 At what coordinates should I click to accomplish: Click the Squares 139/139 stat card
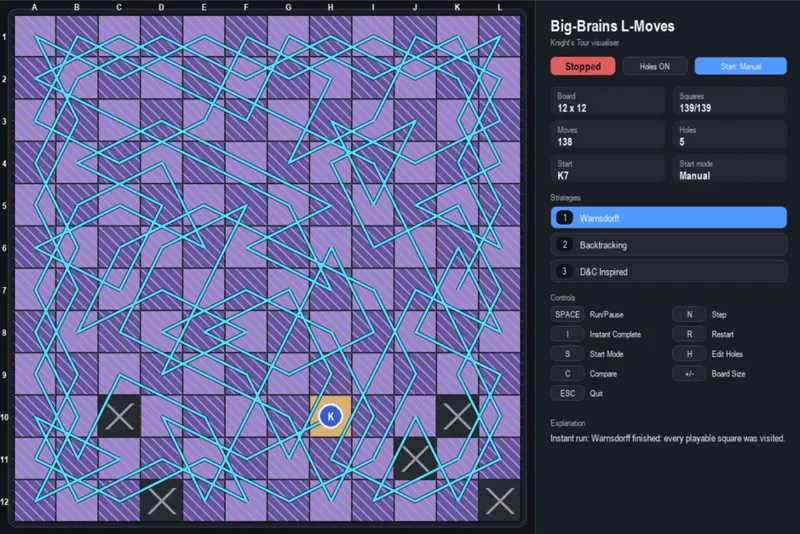[730, 101]
